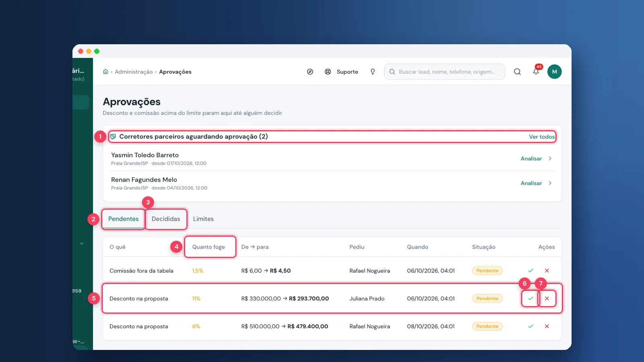Expand chevron for Renan Fagundes Melo
Image resolution: width=644 pixels, height=362 pixels.
(x=550, y=183)
